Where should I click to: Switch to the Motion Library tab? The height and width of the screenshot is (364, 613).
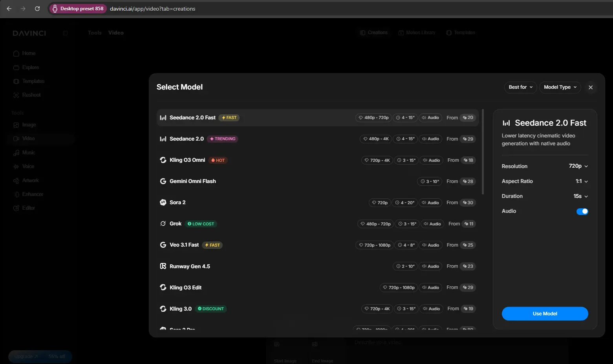coord(417,33)
